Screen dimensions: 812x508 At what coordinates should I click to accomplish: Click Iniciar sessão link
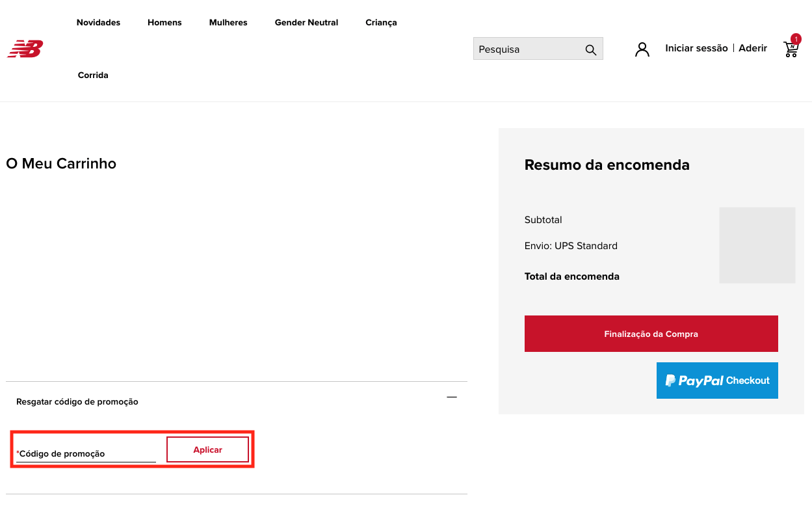point(696,48)
